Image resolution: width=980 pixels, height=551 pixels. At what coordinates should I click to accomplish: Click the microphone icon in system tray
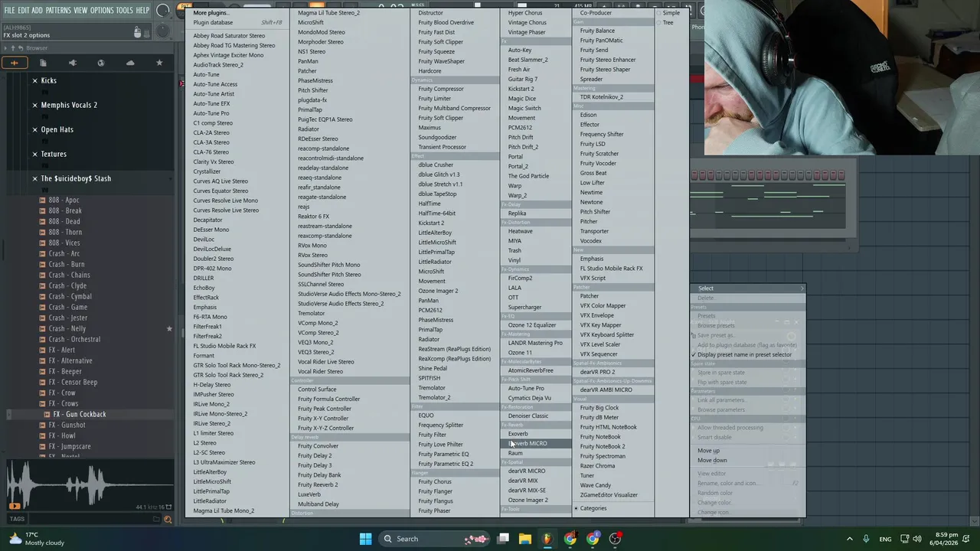click(x=866, y=539)
